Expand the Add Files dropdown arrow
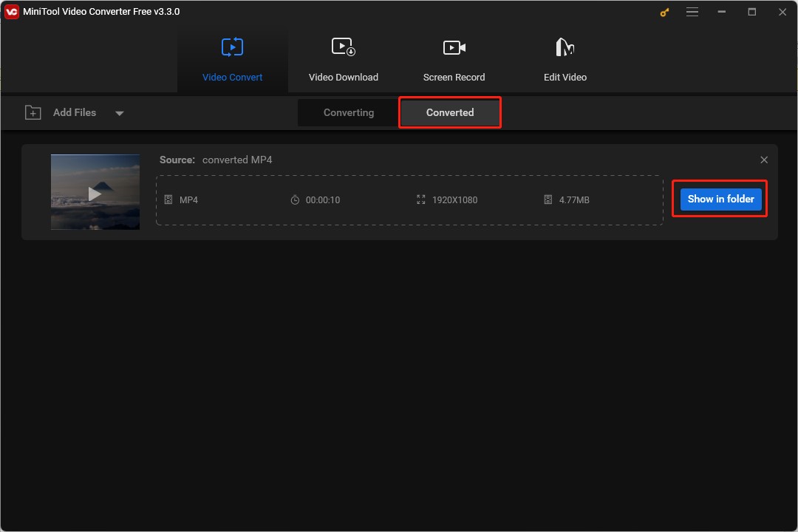The width and height of the screenshot is (798, 532). [119, 113]
